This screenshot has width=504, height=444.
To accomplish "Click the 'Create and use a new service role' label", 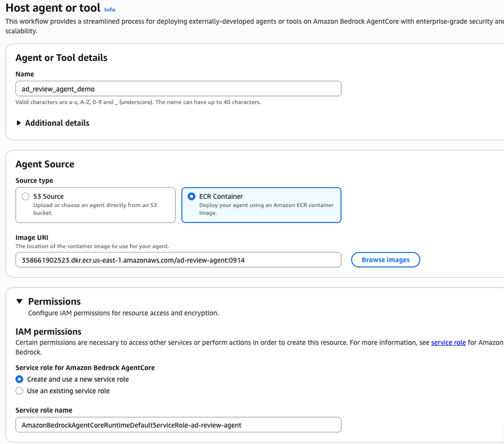I will pos(78,379).
